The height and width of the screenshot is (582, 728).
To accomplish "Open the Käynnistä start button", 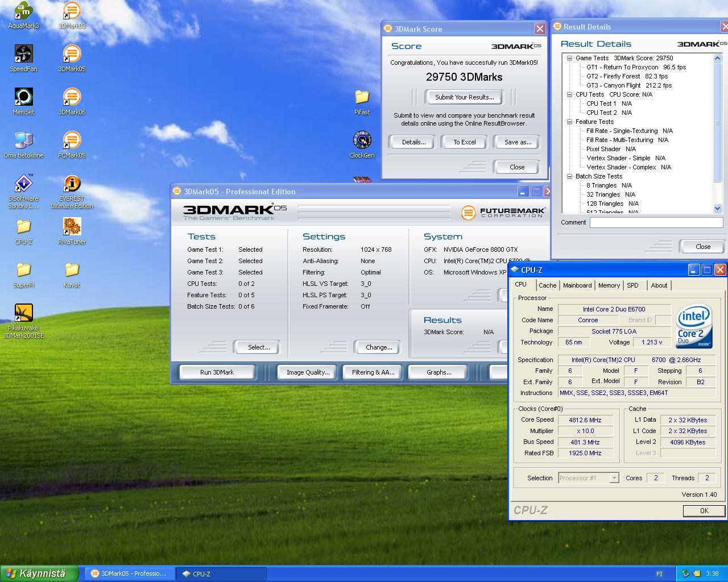I will 40,573.
